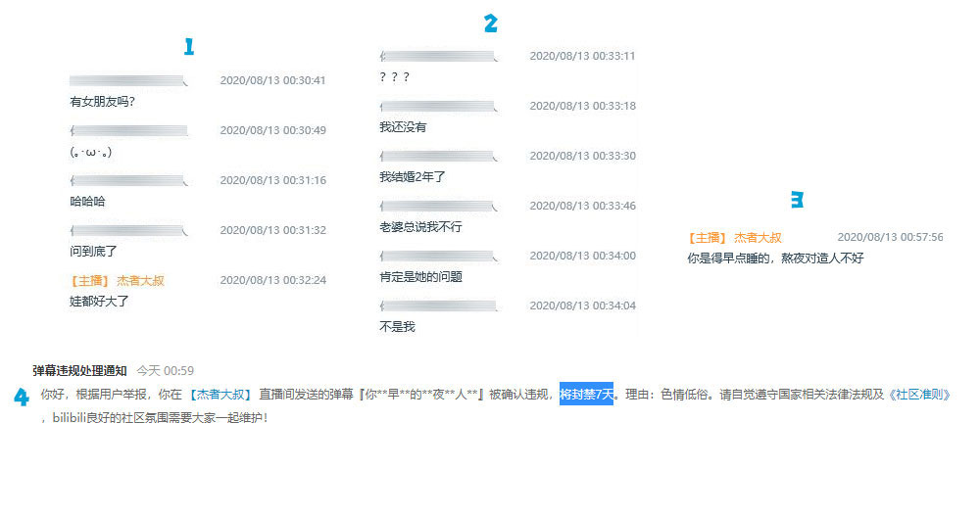Image resolution: width=980 pixels, height=517 pixels.
Task: Click the blue number 3 marker
Action: pos(797,200)
